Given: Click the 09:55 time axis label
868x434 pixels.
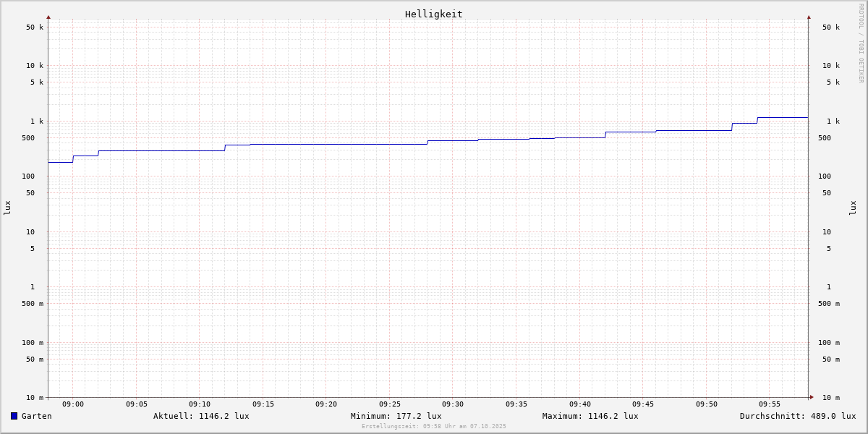Looking at the screenshot, I should (x=770, y=404).
